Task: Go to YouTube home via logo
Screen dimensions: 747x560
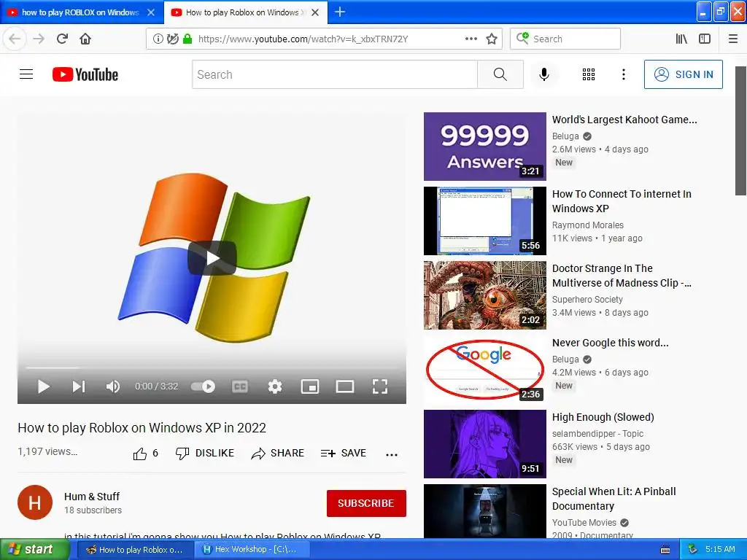Action: (x=85, y=74)
